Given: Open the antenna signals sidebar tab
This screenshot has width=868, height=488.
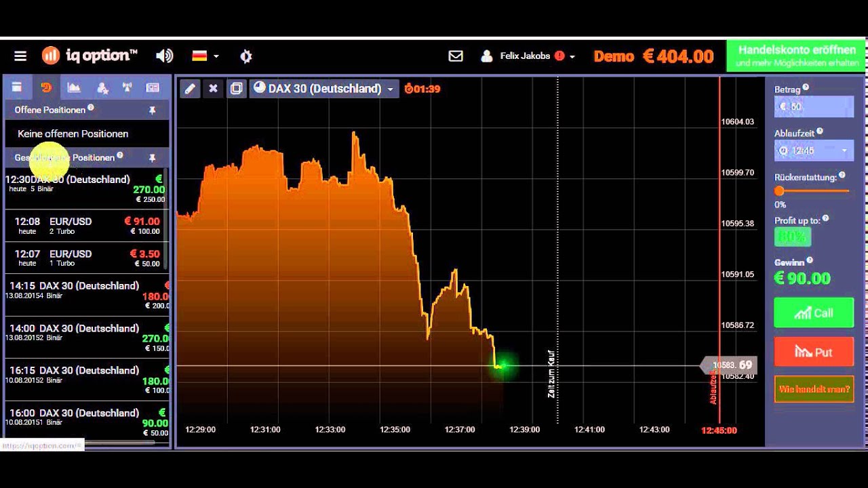Looking at the screenshot, I should [127, 87].
